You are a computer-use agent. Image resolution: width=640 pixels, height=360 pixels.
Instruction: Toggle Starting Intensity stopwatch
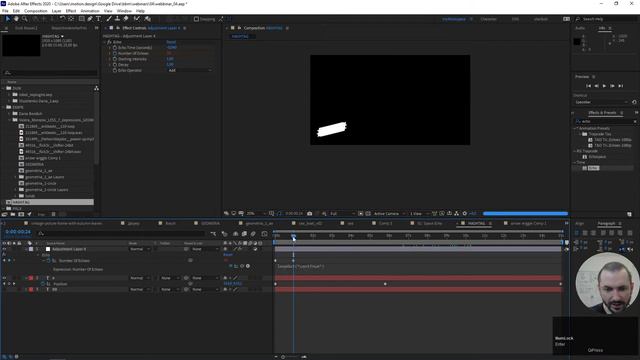click(x=115, y=59)
